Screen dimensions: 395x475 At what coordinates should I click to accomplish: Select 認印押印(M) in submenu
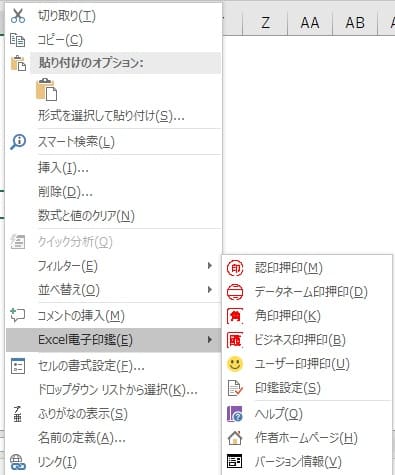(289, 268)
